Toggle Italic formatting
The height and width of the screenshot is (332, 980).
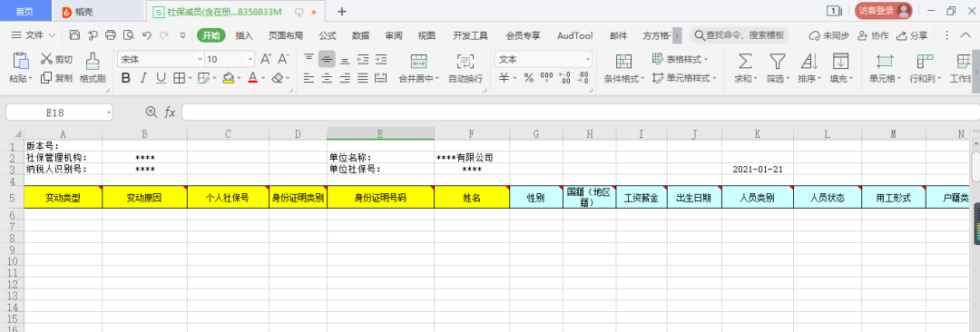(143, 78)
